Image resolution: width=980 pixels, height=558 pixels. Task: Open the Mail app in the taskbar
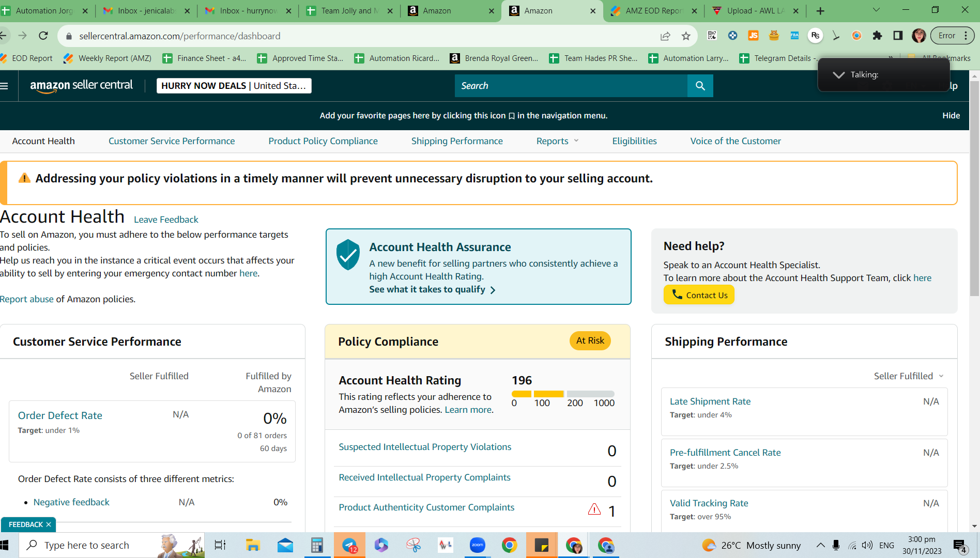285,545
